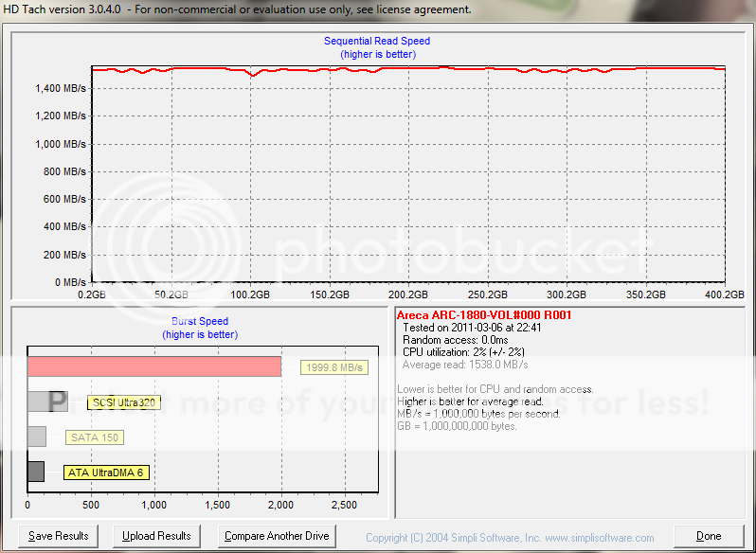The width and height of the screenshot is (756, 553).
Task: Click the Copyright Simpli Software text
Action: click(510, 538)
